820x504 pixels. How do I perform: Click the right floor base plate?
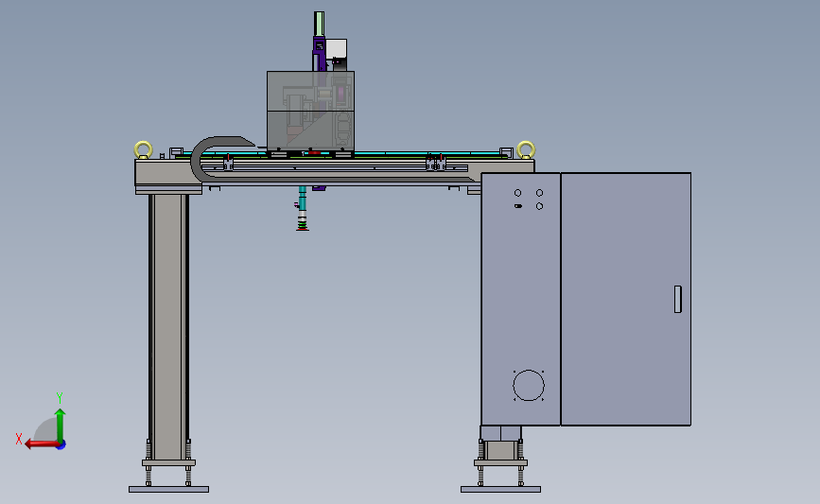500,490
